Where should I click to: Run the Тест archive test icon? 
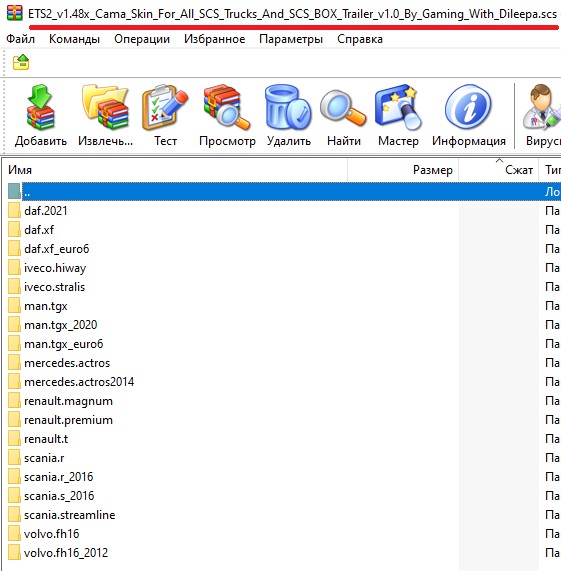[165, 107]
